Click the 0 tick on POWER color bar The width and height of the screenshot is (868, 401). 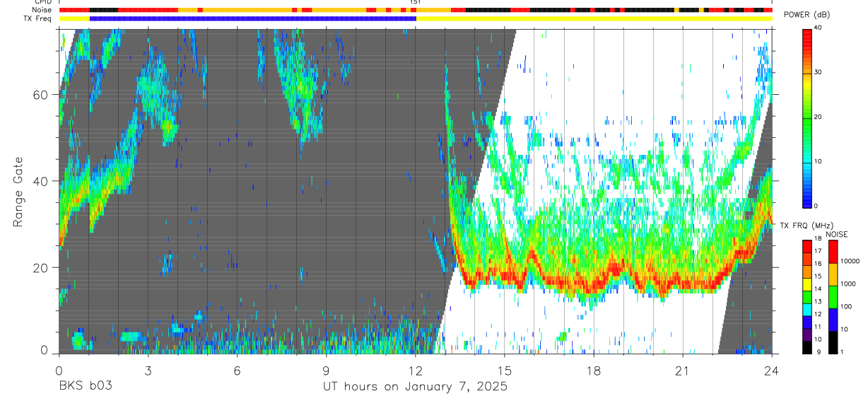tap(816, 206)
